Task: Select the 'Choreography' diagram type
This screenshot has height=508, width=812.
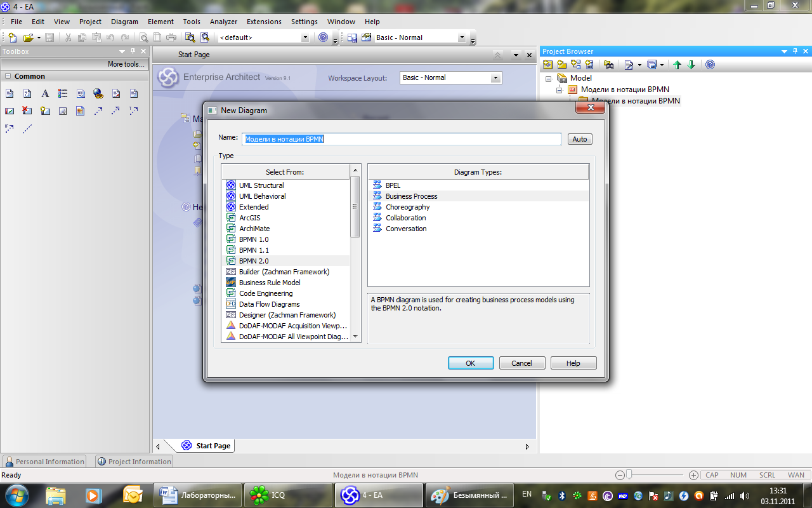Action: (x=408, y=207)
